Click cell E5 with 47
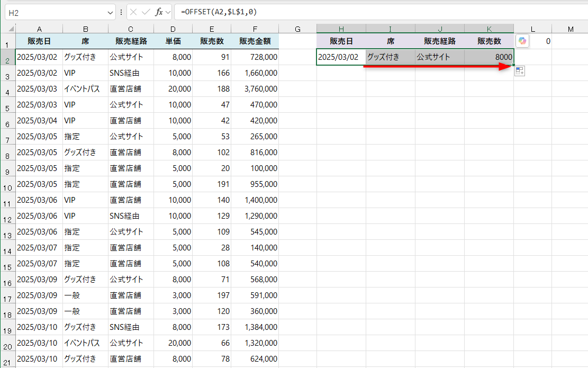The image size is (588, 368). (x=212, y=105)
